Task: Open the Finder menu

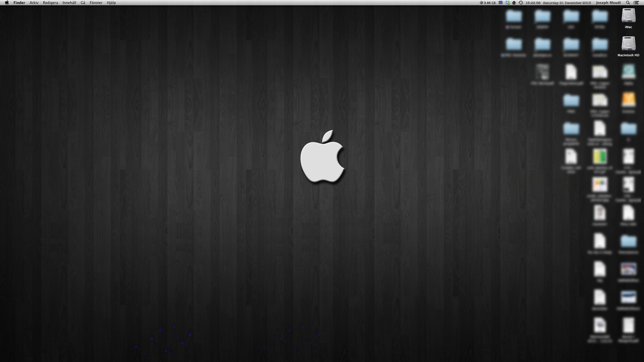Action: tap(19, 3)
